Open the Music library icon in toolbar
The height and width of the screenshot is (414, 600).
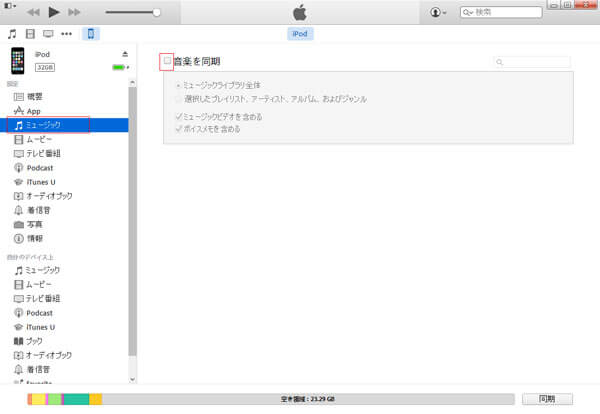[x=12, y=34]
